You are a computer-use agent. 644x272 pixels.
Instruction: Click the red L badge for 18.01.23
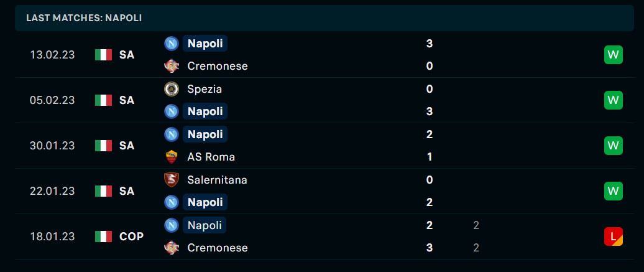point(613,237)
